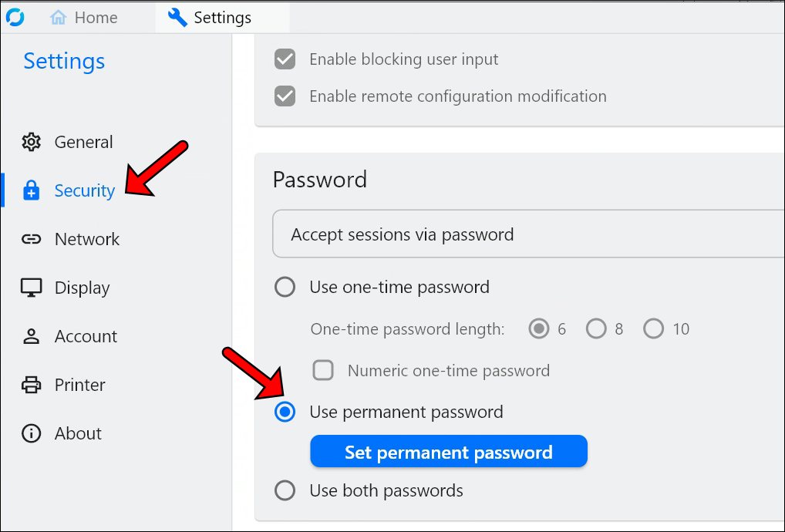The image size is (785, 532).
Task: Click the Printer icon in sidebar
Action: 32,385
